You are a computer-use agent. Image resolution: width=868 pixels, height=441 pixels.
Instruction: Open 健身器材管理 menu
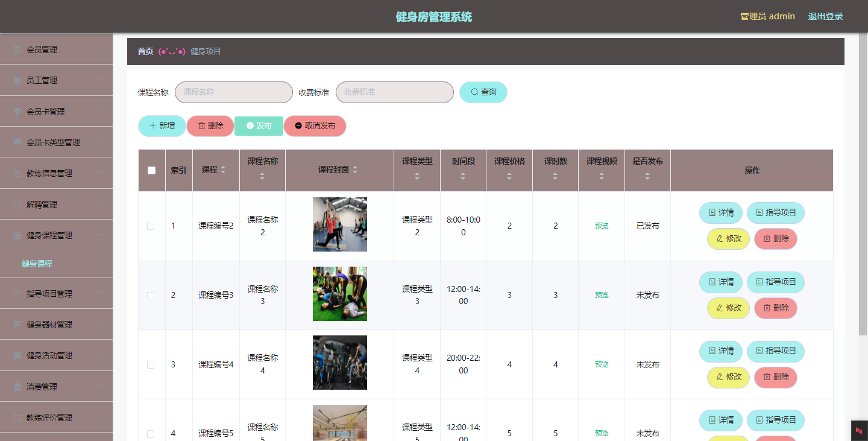click(56, 325)
